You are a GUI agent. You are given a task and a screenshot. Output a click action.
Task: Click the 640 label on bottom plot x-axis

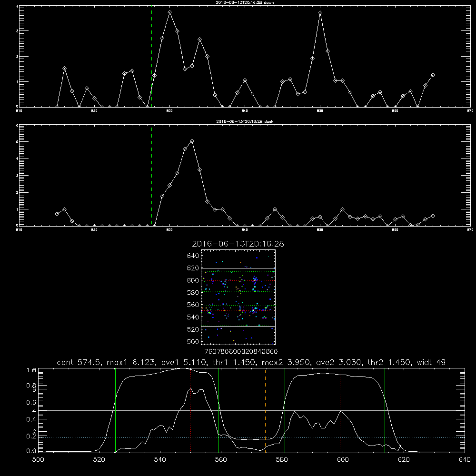tap(465, 460)
